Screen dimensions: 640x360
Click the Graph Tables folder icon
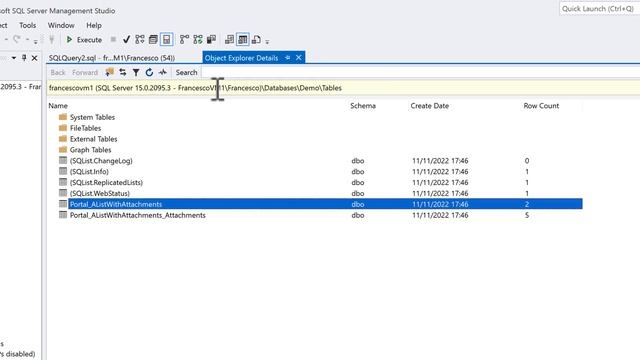[63, 149]
